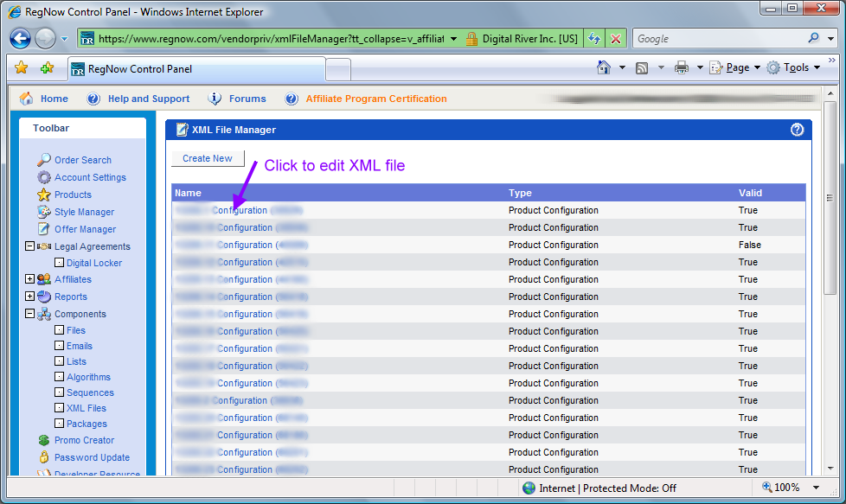Click the page vertical scrollbar thumb
Screen dimensions: 846x504
[830, 197]
